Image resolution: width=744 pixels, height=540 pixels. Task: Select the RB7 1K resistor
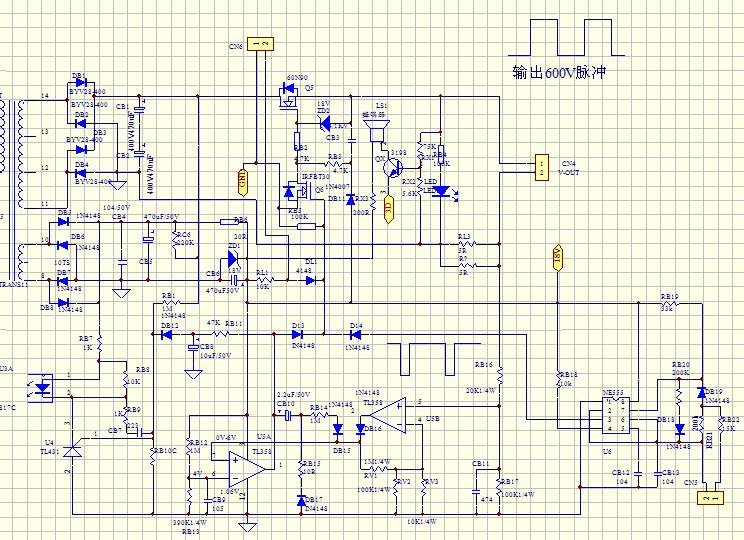coord(100,344)
